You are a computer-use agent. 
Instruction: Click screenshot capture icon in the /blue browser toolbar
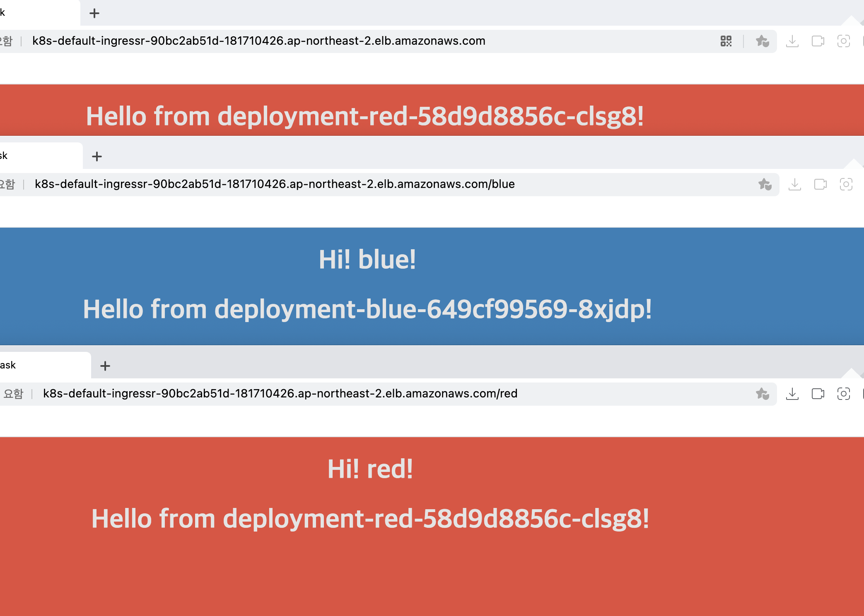point(846,184)
